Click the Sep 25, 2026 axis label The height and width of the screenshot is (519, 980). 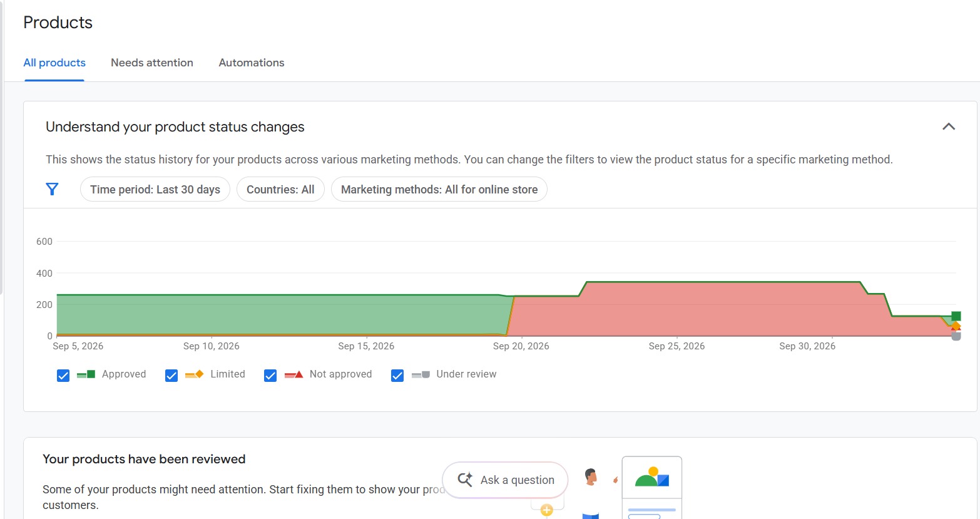pyautogui.click(x=676, y=346)
